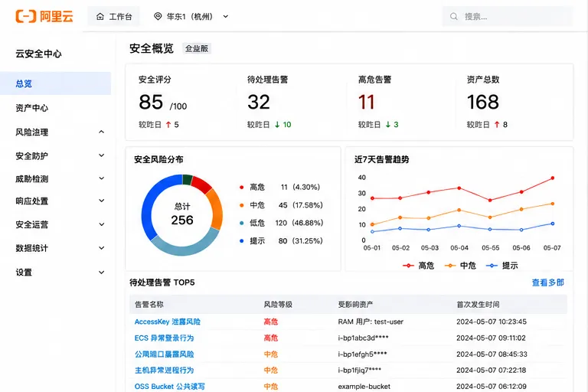Click the red up arrow beside 8
The width and height of the screenshot is (588, 392).
click(x=497, y=125)
